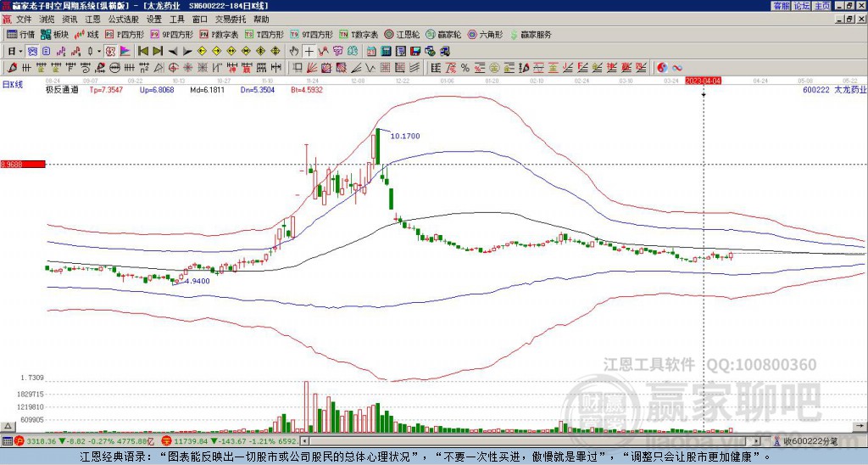Select the red pencil drawing tool

coord(12,68)
